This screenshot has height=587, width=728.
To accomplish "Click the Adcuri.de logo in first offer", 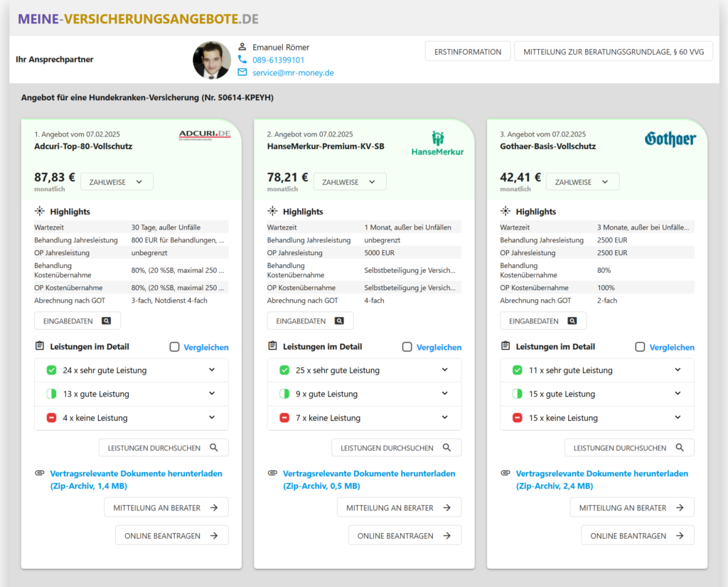I will pyautogui.click(x=205, y=135).
